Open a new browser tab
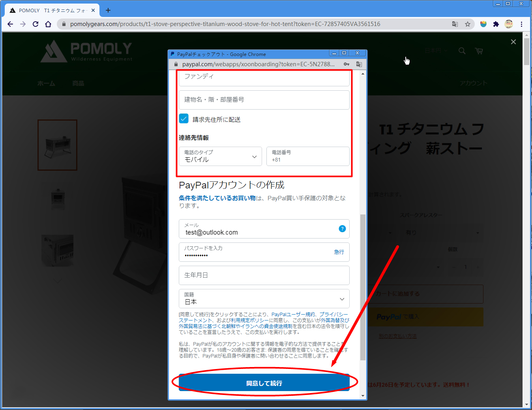The height and width of the screenshot is (410, 532). (108, 10)
